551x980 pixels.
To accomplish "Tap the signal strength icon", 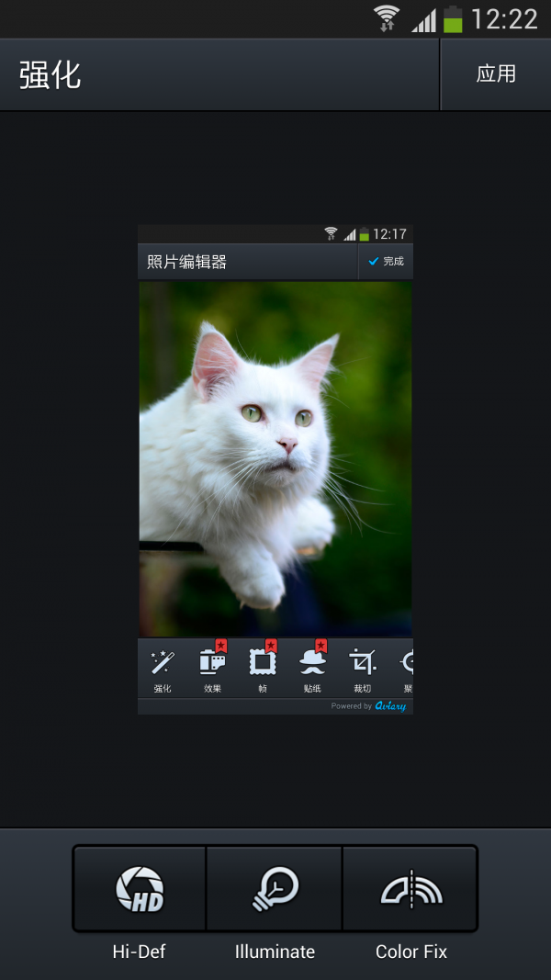I will pyautogui.click(x=424, y=20).
